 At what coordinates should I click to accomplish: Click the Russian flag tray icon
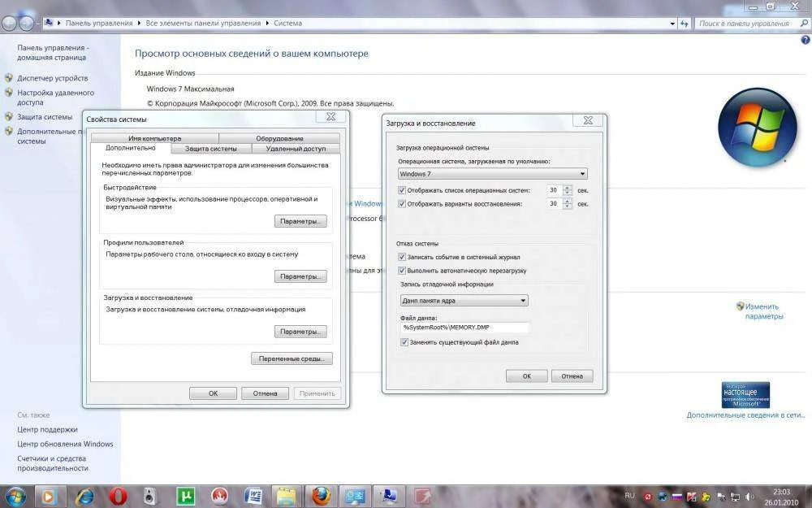[677, 497]
